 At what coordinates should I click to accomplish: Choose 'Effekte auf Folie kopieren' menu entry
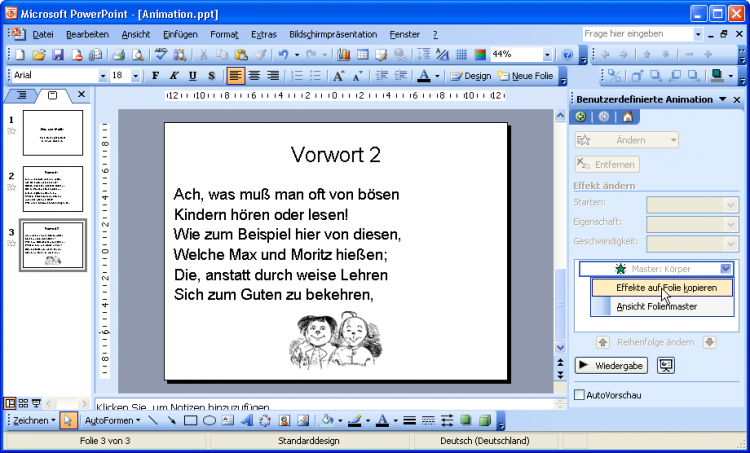pyautogui.click(x=665, y=288)
